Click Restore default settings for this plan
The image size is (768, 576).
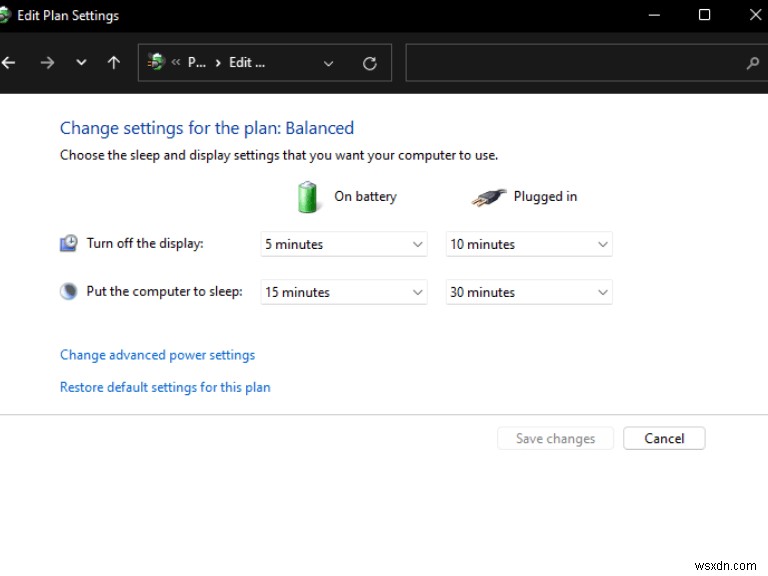pyautogui.click(x=165, y=387)
